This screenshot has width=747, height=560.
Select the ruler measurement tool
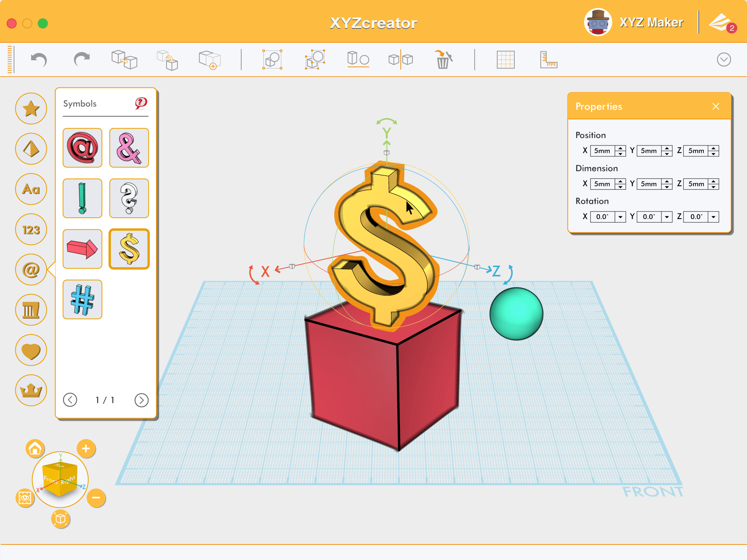[x=549, y=60]
